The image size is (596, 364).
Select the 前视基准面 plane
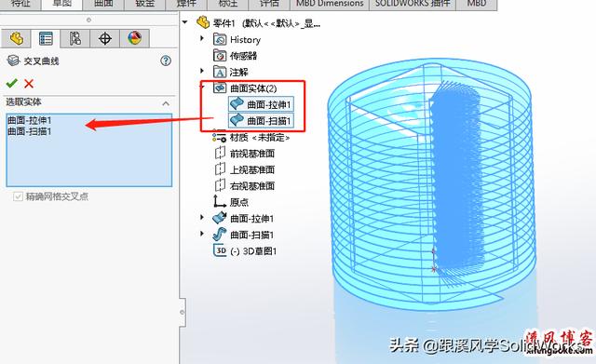(252, 154)
